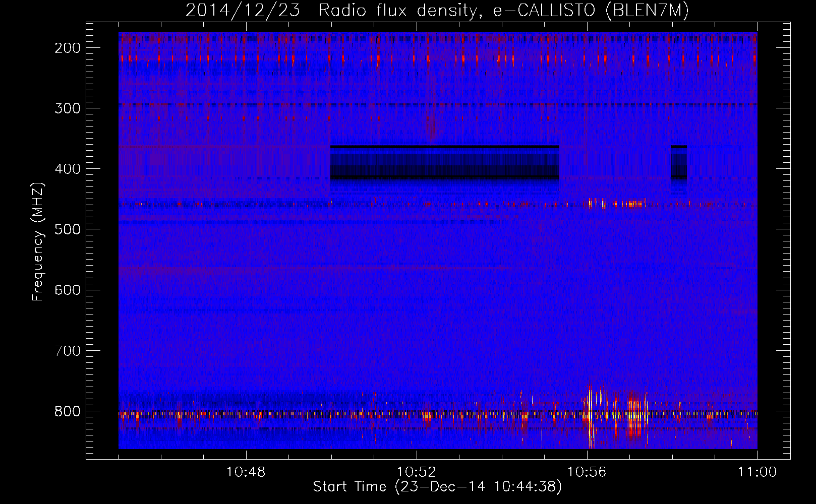Click the 300 frequency tick label

coord(67,108)
